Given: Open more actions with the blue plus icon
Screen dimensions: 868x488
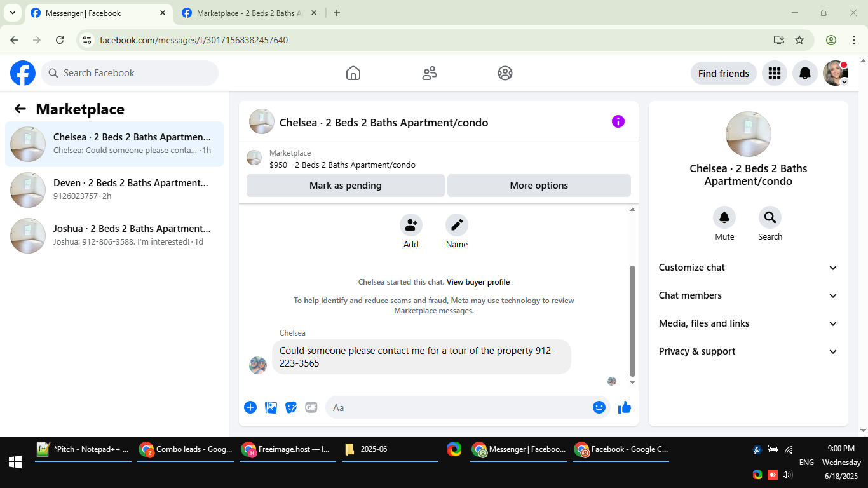Looking at the screenshot, I should (250, 407).
